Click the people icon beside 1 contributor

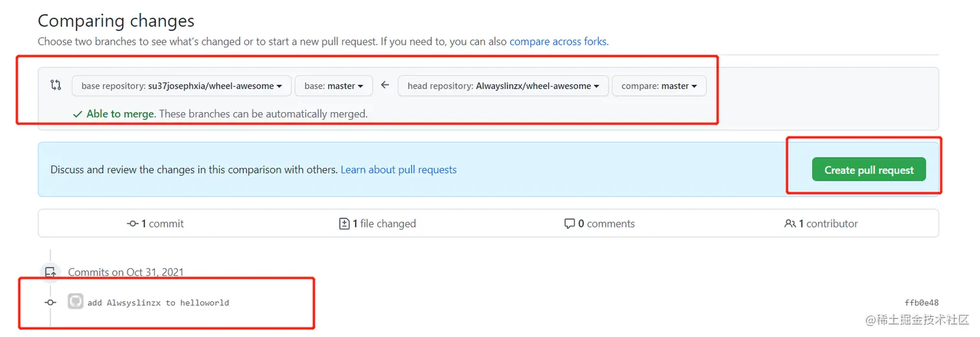789,224
